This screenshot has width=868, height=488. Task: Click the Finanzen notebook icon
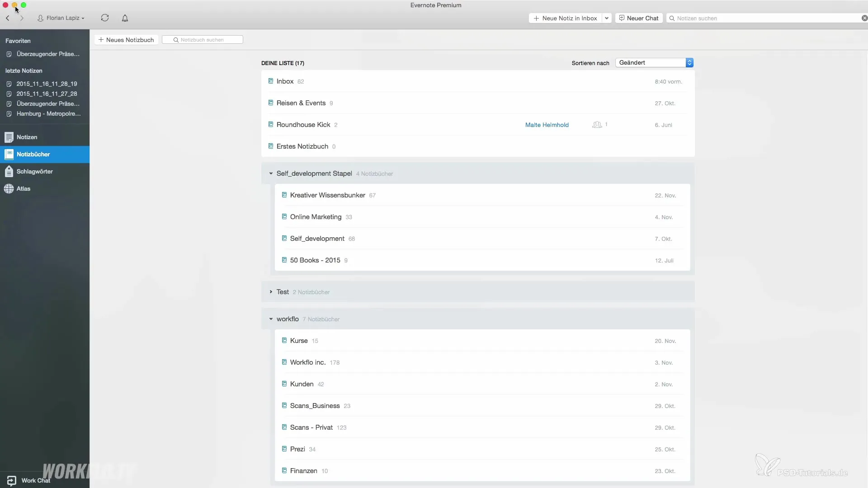pyautogui.click(x=284, y=470)
